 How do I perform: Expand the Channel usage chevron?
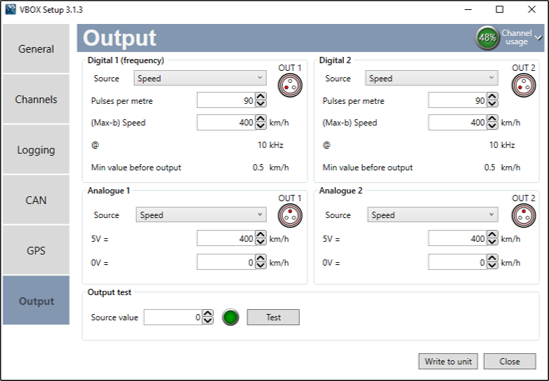538,37
